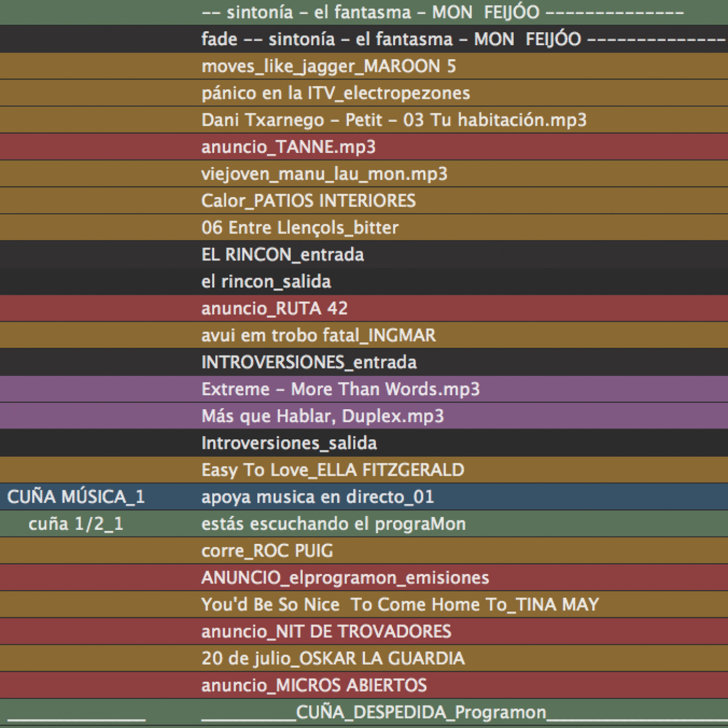The height and width of the screenshot is (728, 728).
Task: Click the pánico en la ITV_electropezones row
Action: click(335, 93)
